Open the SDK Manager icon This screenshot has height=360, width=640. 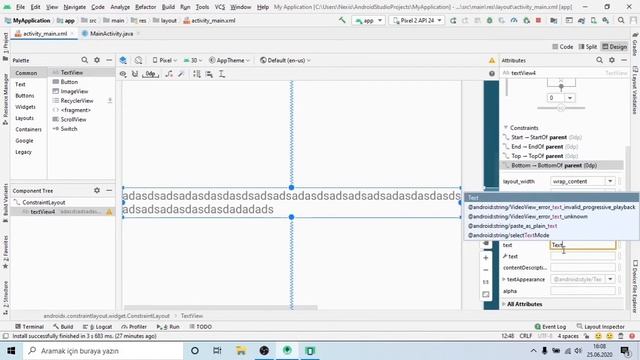[606, 20]
